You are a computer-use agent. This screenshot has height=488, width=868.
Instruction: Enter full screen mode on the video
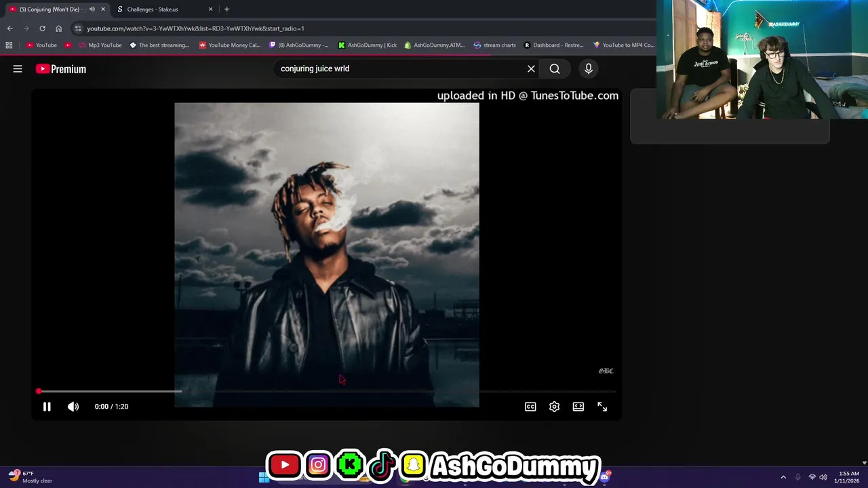click(602, 407)
